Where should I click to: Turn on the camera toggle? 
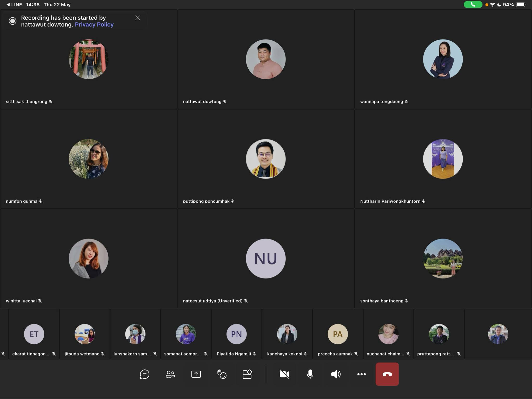284,374
